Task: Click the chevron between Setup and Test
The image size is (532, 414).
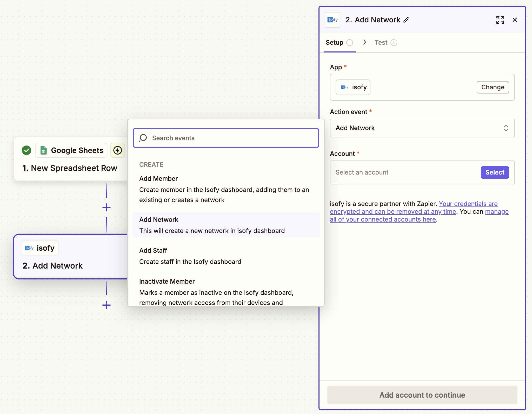Action: coord(364,42)
